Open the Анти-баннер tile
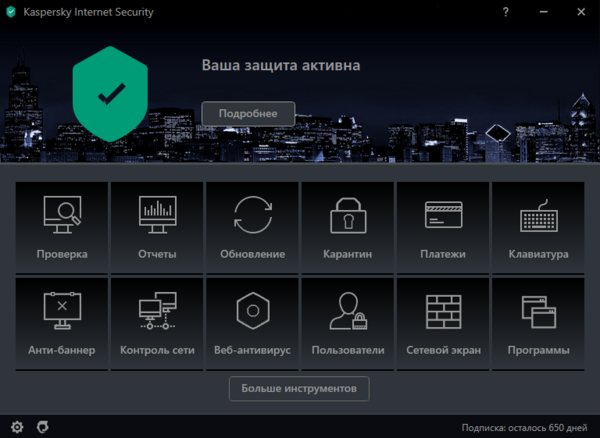Screen dimensions: 600x438 point(62,323)
